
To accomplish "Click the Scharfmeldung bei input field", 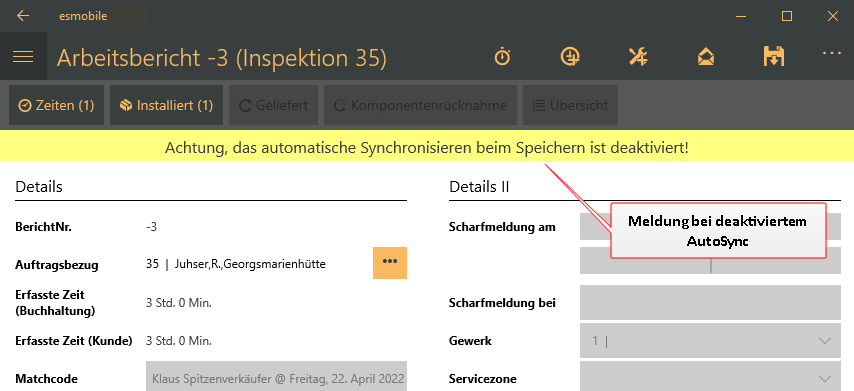I will [x=710, y=303].
